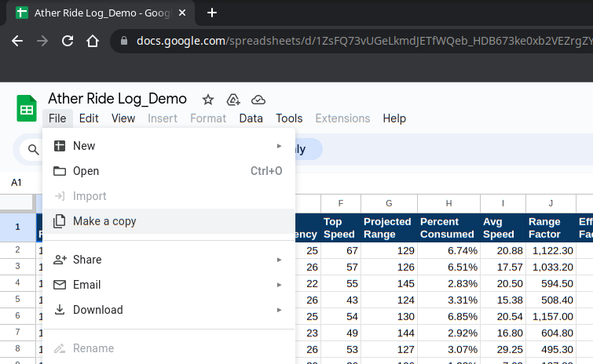The image size is (593, 364).
Task: Select the column J header
Action: [x=551, y=203]
